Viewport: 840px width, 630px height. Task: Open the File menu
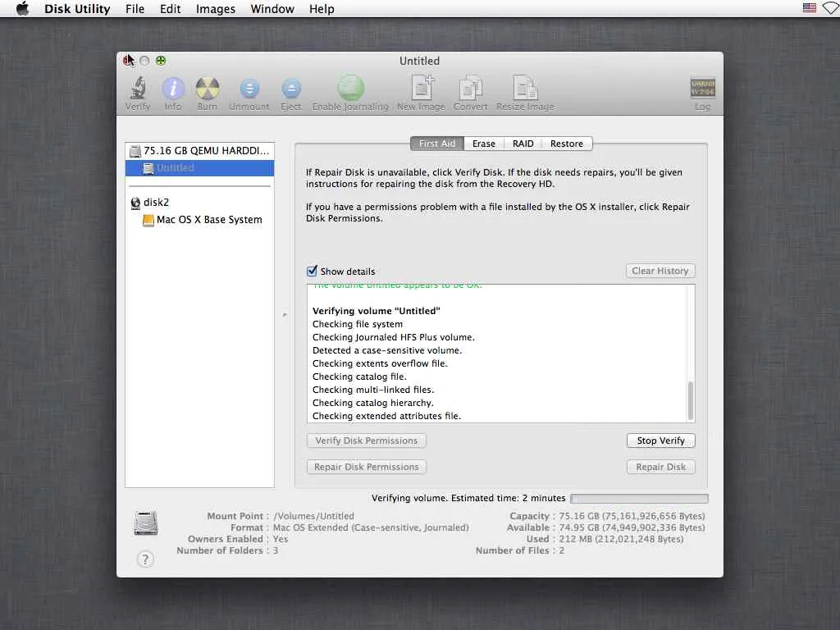tap(135, 9)
